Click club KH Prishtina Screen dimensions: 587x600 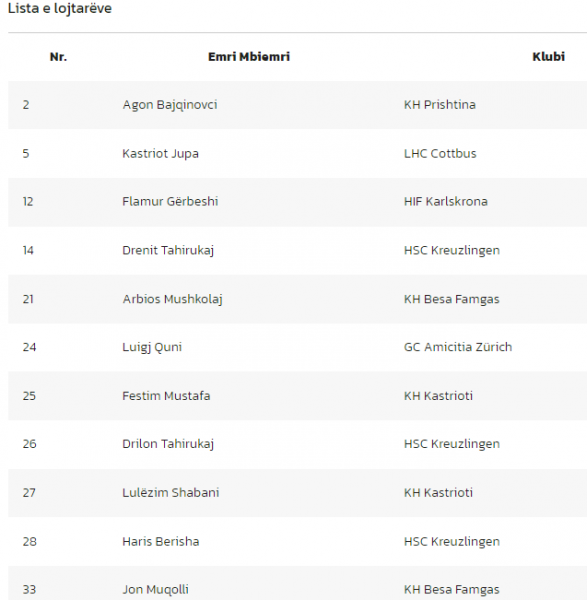440,105
